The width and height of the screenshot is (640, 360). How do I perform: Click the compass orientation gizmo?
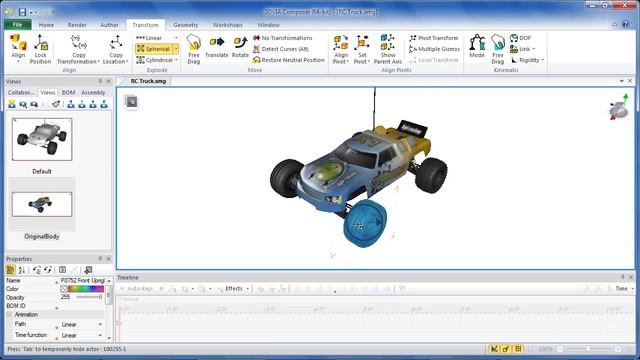619,107
